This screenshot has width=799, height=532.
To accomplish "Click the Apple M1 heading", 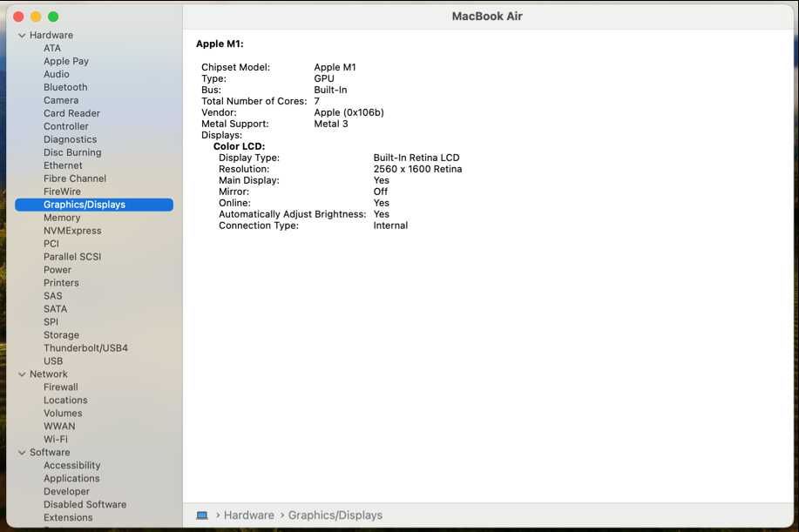I will (220, 44).
